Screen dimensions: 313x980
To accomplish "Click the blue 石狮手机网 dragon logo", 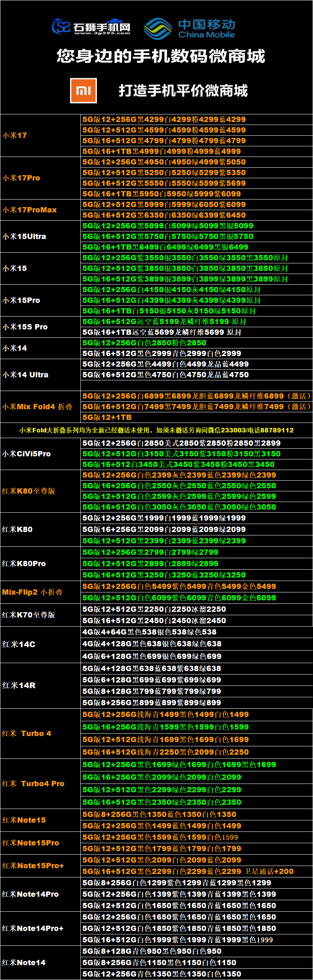I will [61, 27].
